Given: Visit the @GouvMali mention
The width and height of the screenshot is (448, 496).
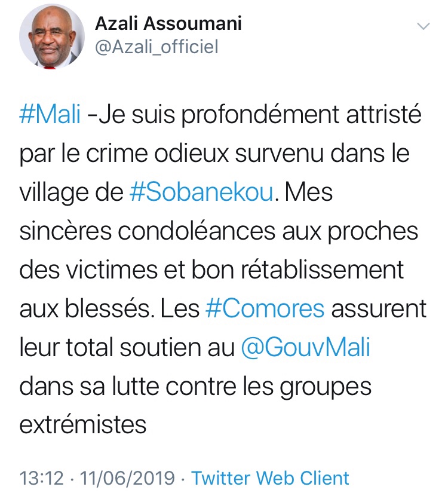Looking at the screenshot, I should (x=306, y=348).
